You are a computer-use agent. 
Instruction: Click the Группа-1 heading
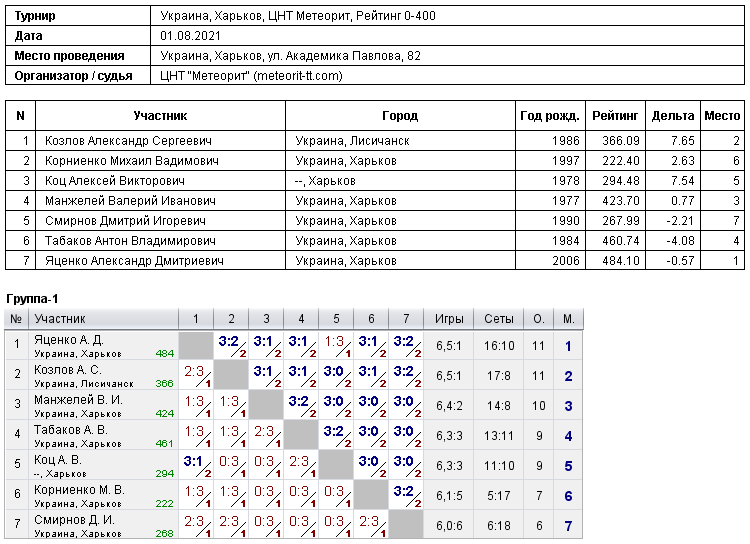click(32, 299)
